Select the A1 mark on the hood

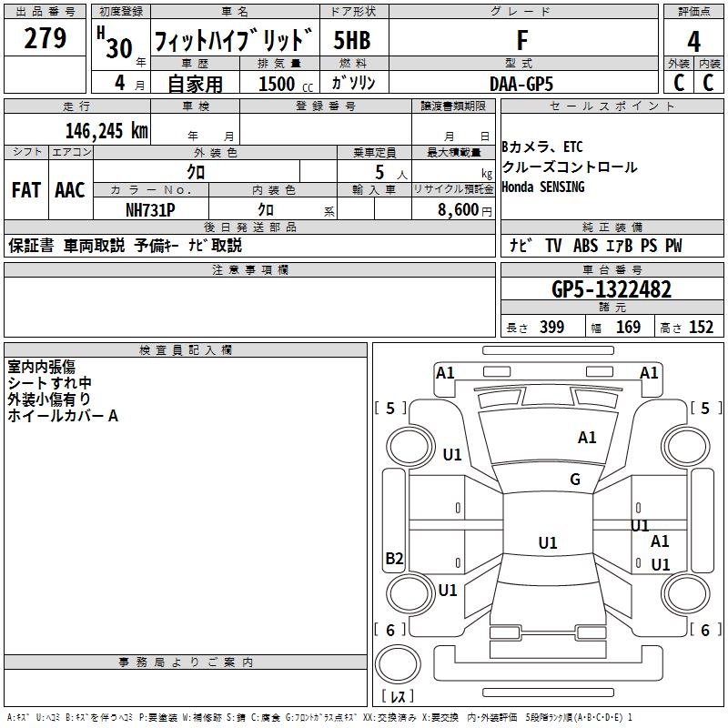(x=587, y=438)
